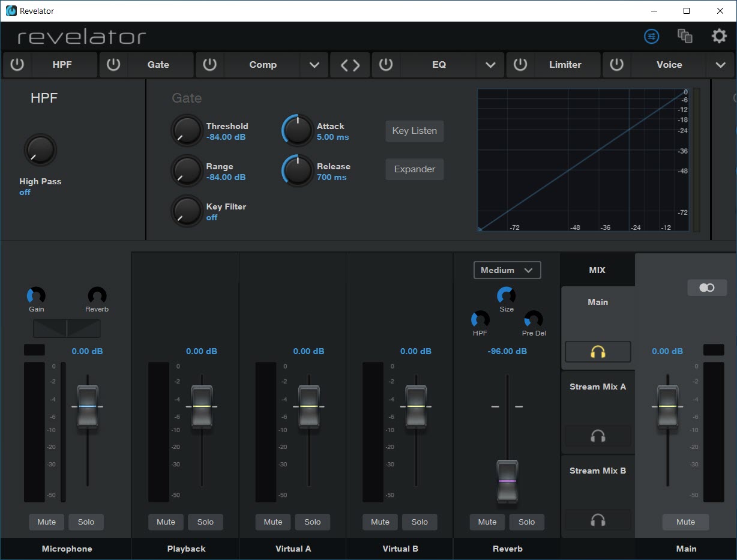Open the settings gear menu
The height and width of the screenshot is (560, 737).
coord(719,36)
